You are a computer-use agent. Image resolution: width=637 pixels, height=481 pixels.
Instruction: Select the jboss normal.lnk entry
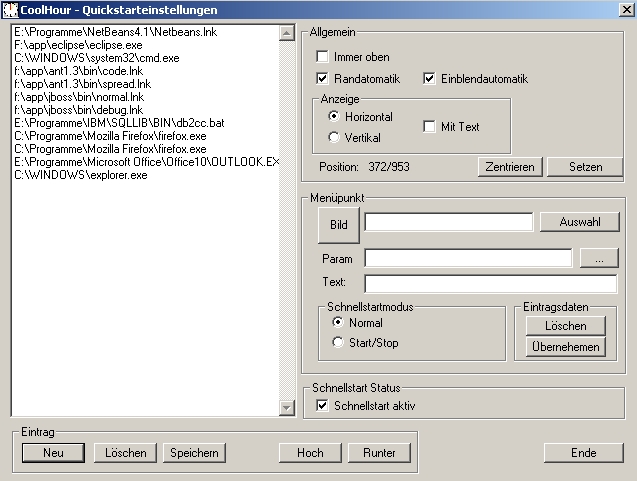click(146, 97)
